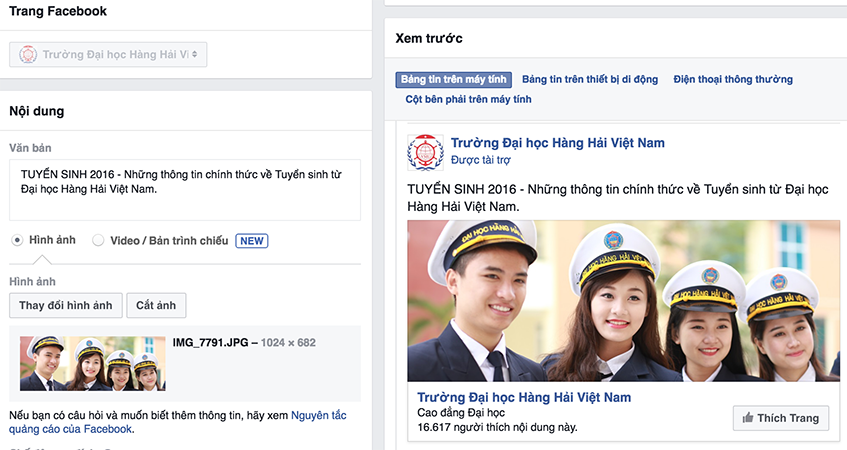The height and width of the screenshot is (450, 847).
Task: Click into the Văn bản ad text field
Action: tap(185, 190)
